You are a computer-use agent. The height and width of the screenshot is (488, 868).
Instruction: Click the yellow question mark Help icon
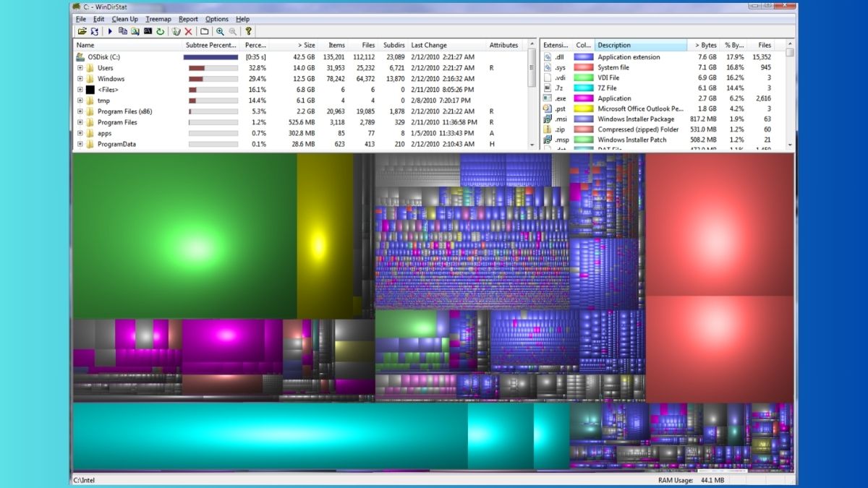[249, 32]
